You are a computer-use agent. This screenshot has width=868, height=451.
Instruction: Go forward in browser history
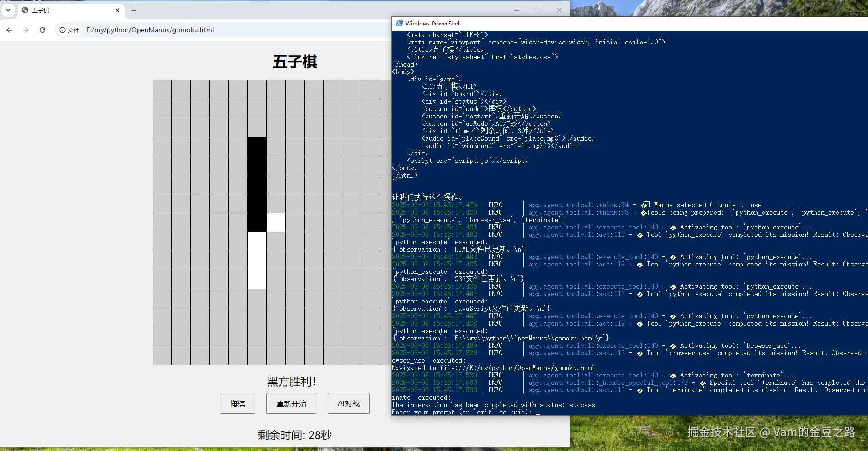pos(26,30)
